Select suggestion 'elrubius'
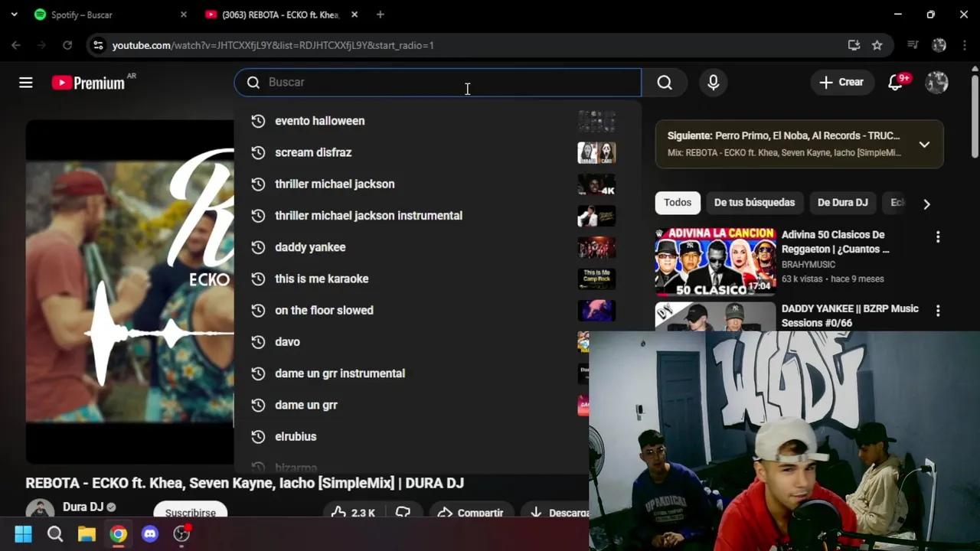 (413, 436)
